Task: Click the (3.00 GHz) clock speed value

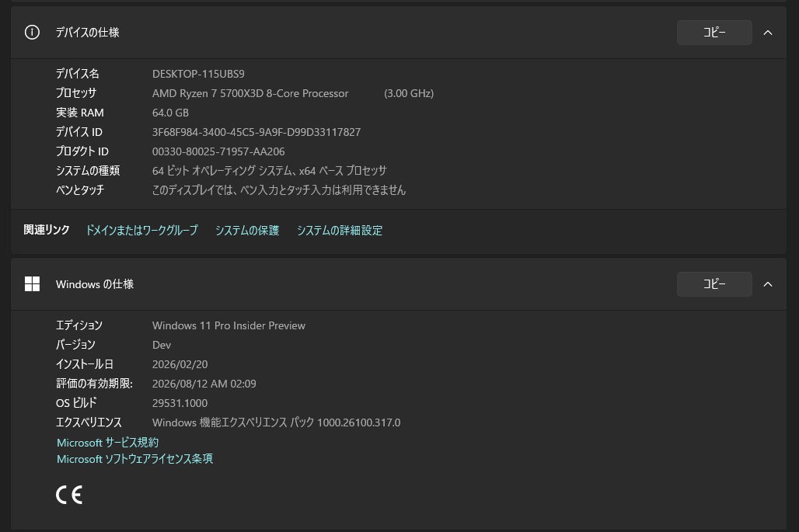Action: [x=409, y=93]
